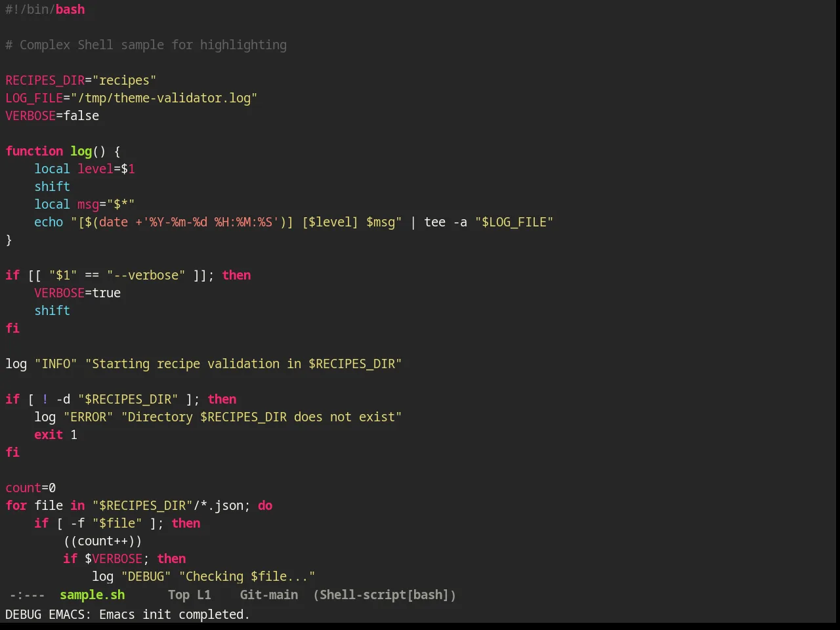
Task: Click the -:--- buffer status flags
Action: [27, 595]
